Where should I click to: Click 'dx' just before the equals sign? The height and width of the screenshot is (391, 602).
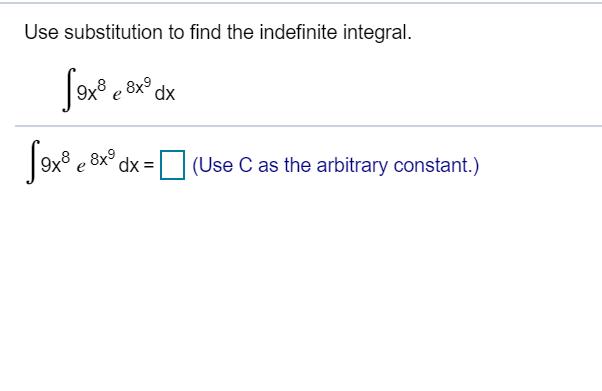click(129, 166)
